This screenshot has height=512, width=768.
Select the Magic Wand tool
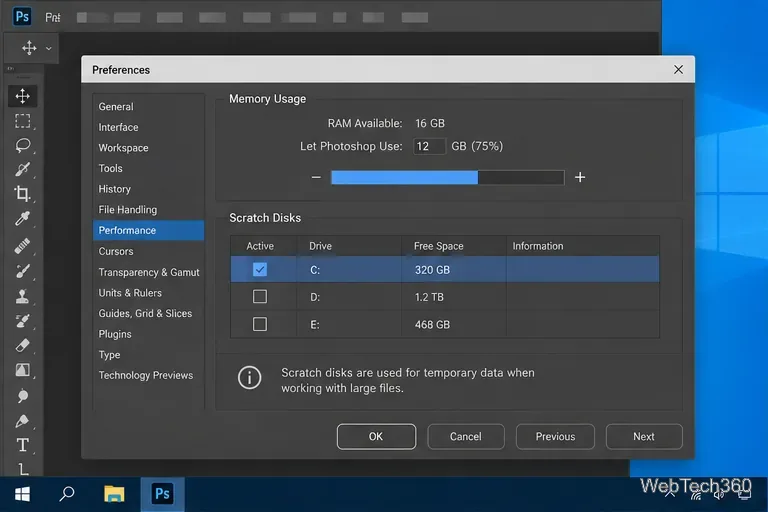[x=23, y=170]
